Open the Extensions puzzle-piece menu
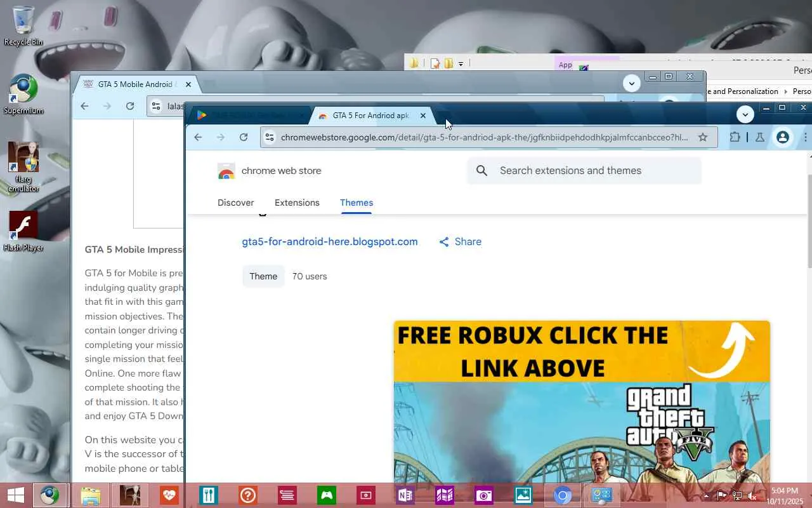812x508 pixels. [x=735, y=137]
